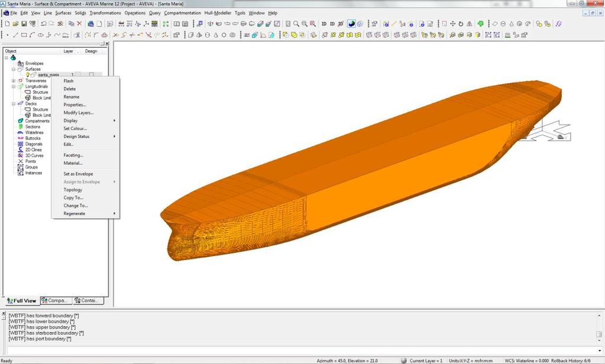
Task: Click the teal box solid icon
Action: tap(255, 35)
